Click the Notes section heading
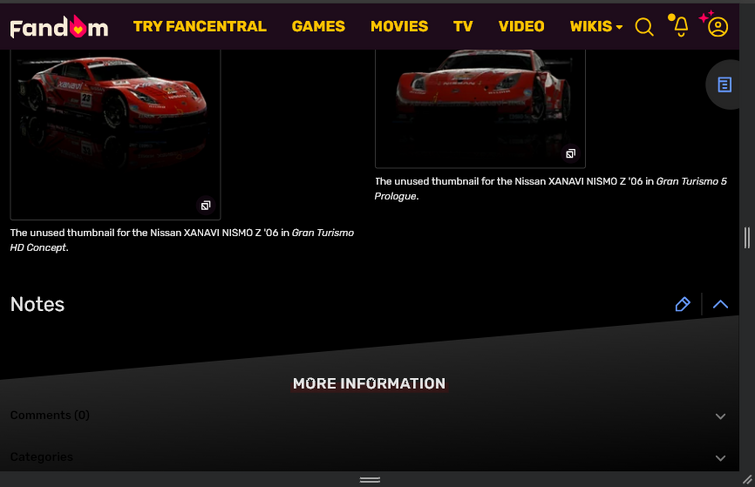The image size is (755, 487). pos(38,304)
